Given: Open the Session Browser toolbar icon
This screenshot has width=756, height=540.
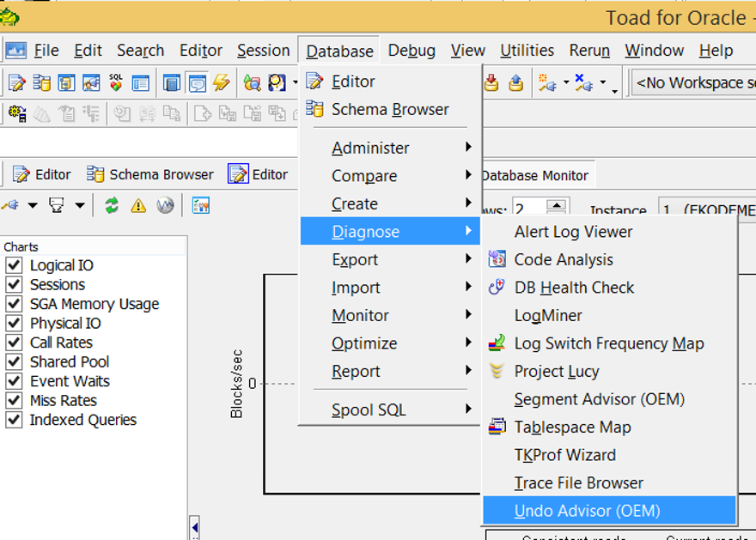Looking at the screenshot, I should [91, 83].
